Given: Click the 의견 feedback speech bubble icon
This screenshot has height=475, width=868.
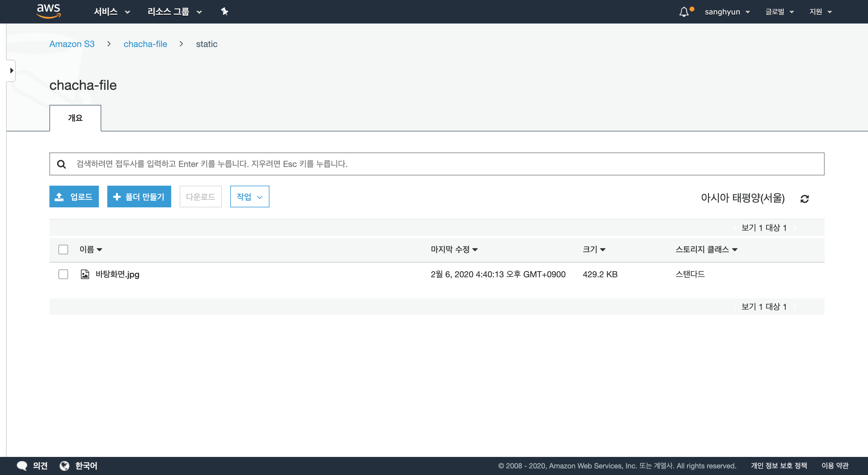Looking at the screenshot, I should (x=22, y=466).
